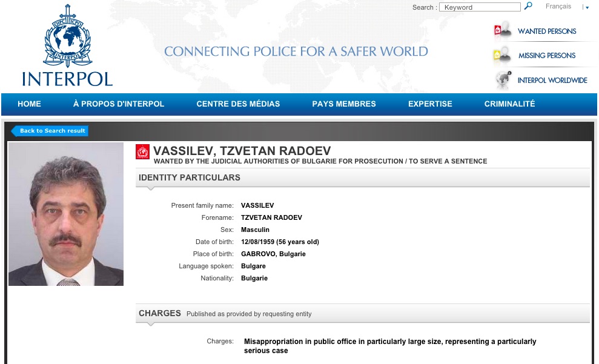Click the search magnifier icon
The height and width of the screenshot is (364, 599).
(528, 5)
